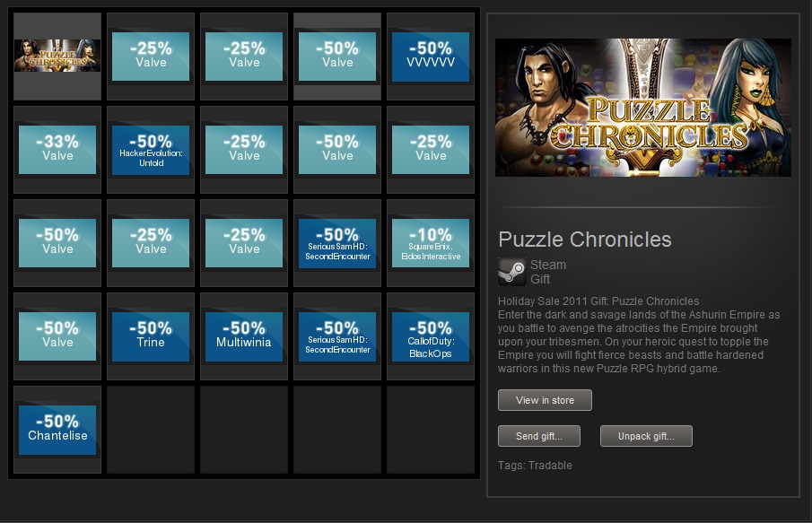This screenshot has width=812, height=523.
Task: Click the Puzzle Chronicles title text
Action: click(x=585, y=240)
